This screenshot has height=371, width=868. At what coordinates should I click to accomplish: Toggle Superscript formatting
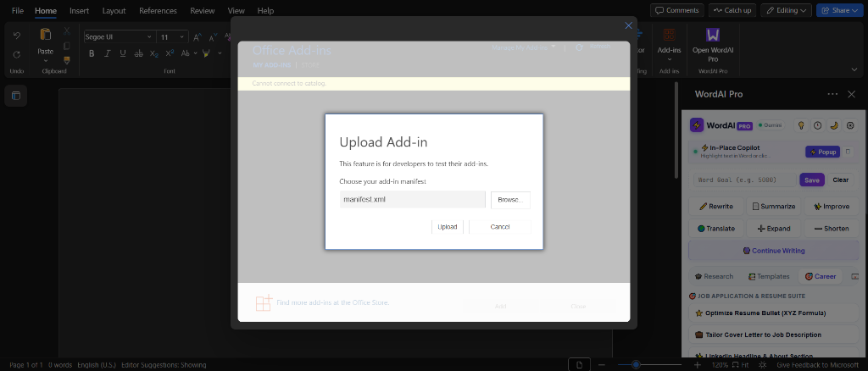point(170,53)
